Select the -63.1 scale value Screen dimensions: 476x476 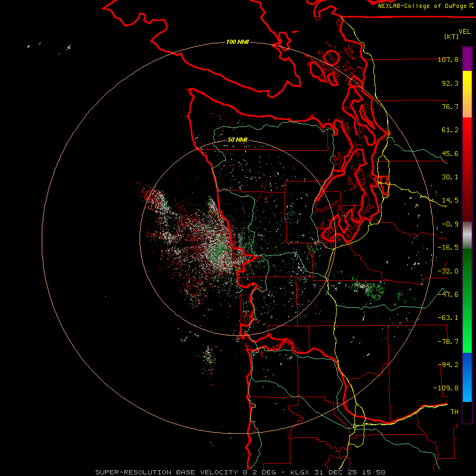click(448, 318)
